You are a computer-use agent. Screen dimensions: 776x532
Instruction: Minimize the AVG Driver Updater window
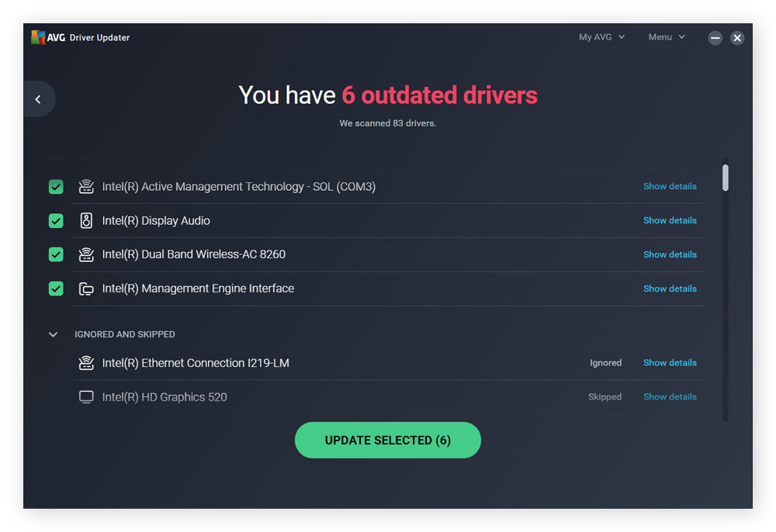tap(715, 37)
